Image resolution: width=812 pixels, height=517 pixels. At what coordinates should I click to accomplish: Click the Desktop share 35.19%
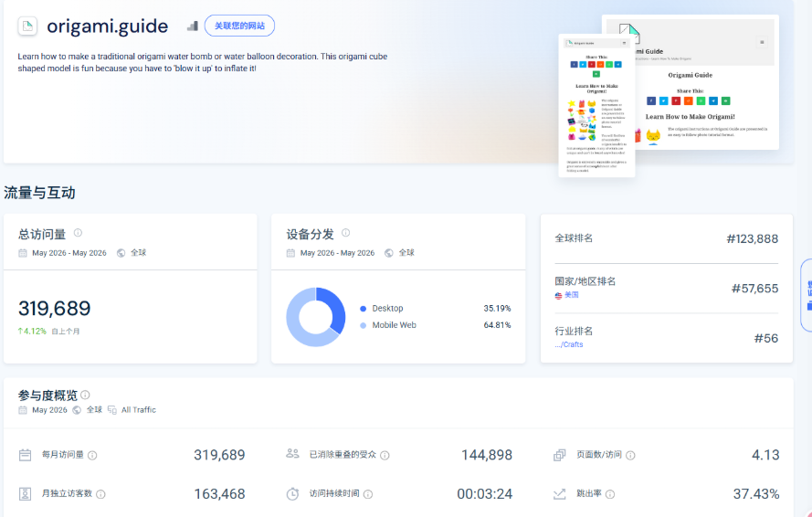pos(497,309)
